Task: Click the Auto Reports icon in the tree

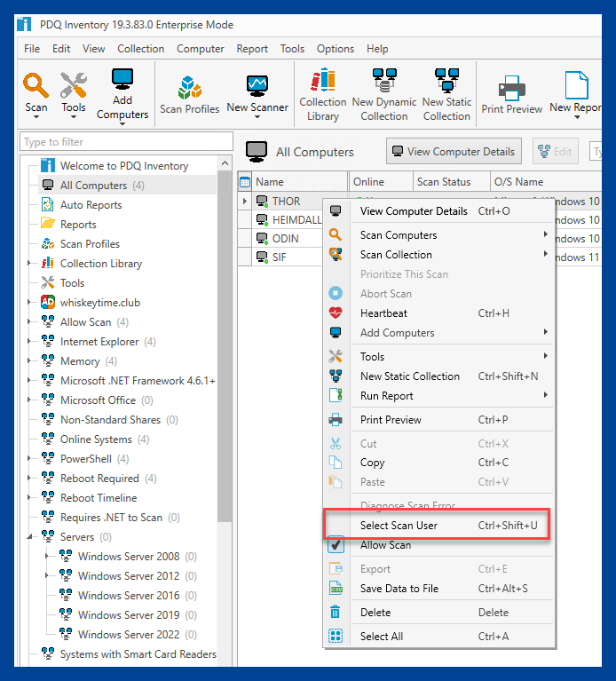Action: (47, 204)
